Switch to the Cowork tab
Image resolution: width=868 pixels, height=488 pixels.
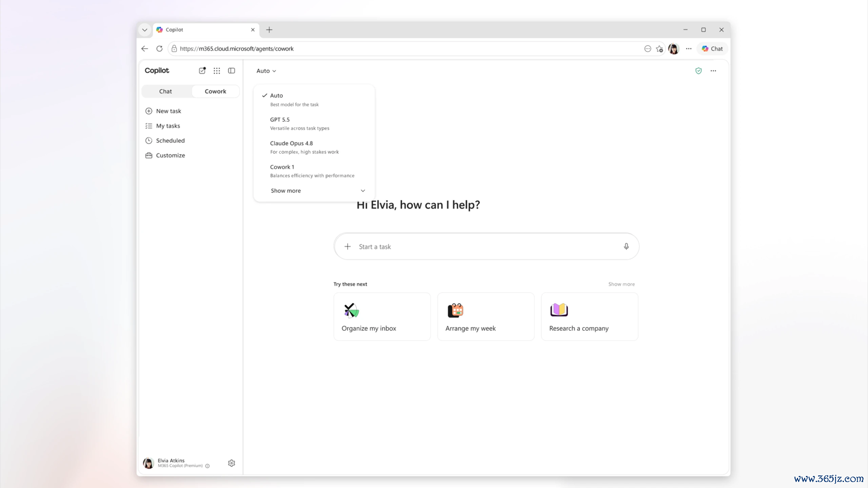coord(215,92)
